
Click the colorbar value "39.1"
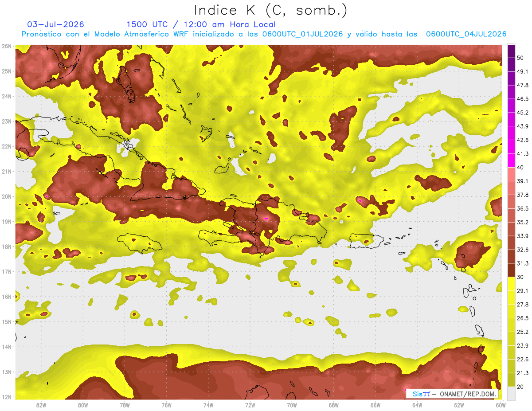(x=523, y=181)
